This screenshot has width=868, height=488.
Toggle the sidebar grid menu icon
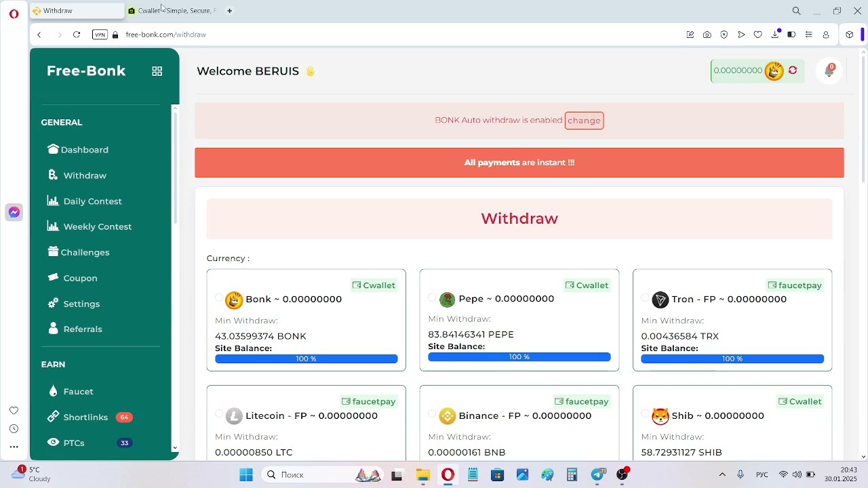pyautogui.click(x=157, y=71)
